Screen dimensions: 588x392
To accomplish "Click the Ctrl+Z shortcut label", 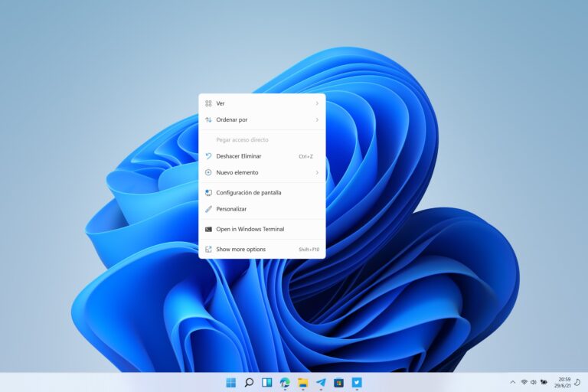I will point(305,157).
